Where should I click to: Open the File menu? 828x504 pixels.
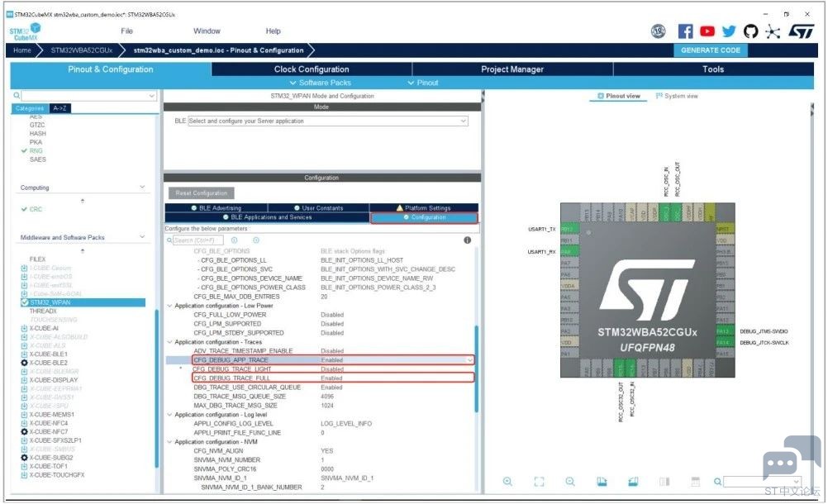(126, 31)
